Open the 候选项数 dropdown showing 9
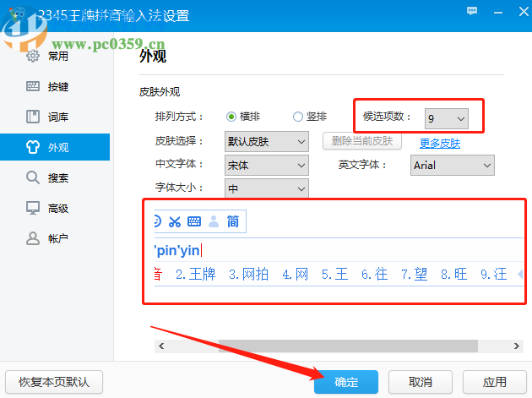The image size is (532, 398). (447, 118)
